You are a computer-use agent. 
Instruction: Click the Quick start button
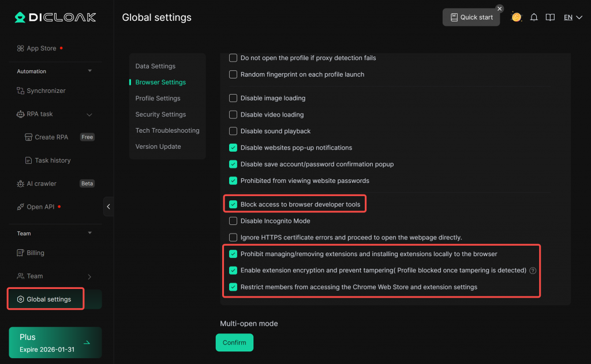(x=471, y=17)
